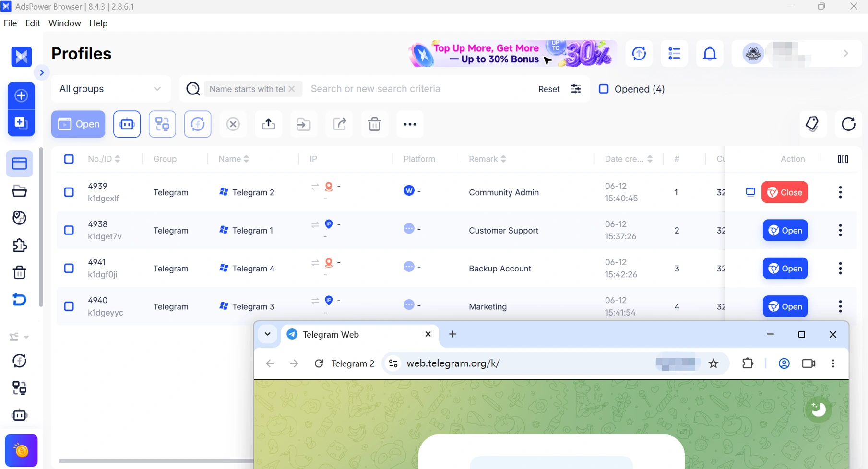This screenshot has height=469, width=868.
Task: Click the horizontal scrollbar below the table
Action: [x=156, y=461]
